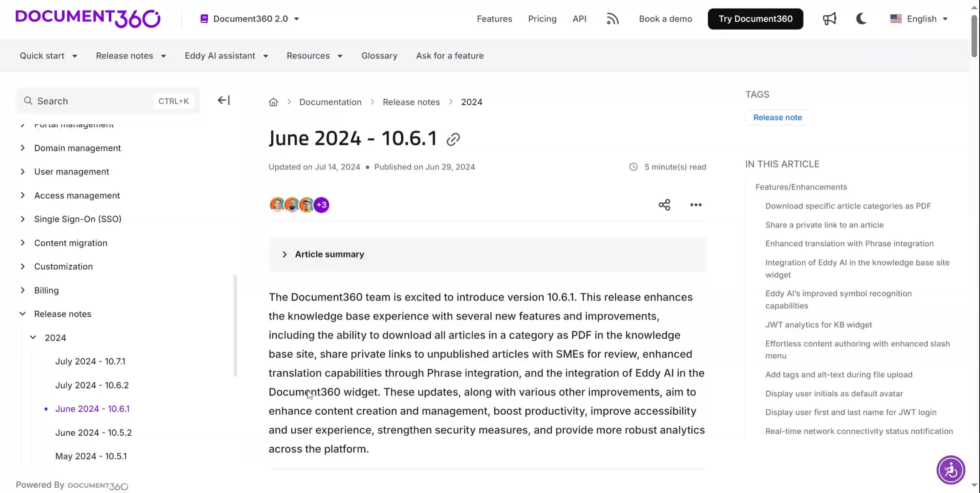Image resolution: width=980 pixels, height=493 pixels.
Task: Expand Single Sign-On (SSO) category
Action: coord(23,219)
